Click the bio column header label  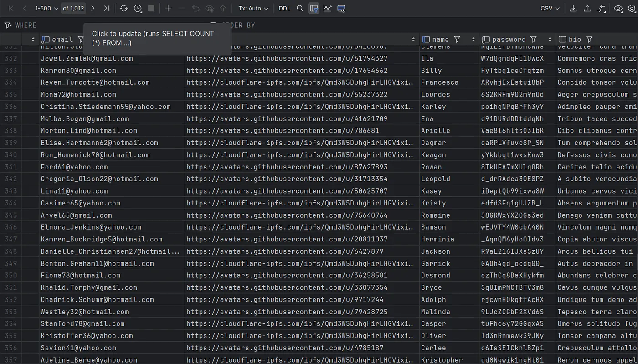575,40
